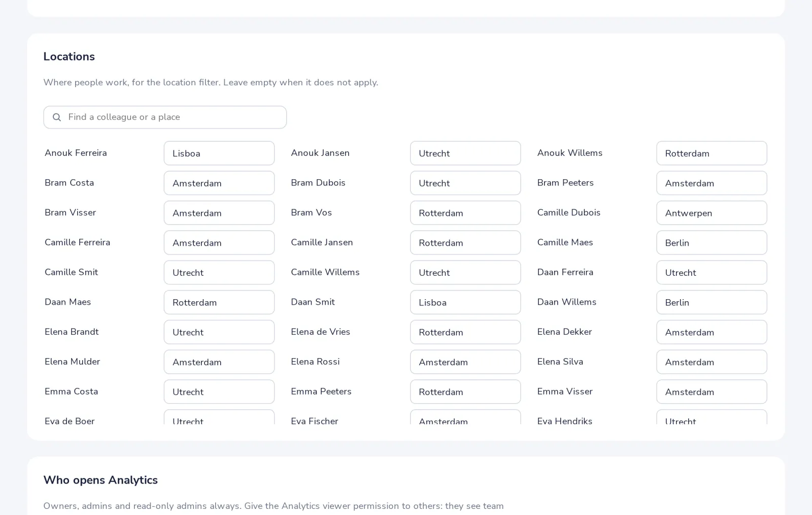Edit Camille Ferreira's location field
Image resolution: width=812 pixels, height=515 pixels.
[x=219, y=243]
